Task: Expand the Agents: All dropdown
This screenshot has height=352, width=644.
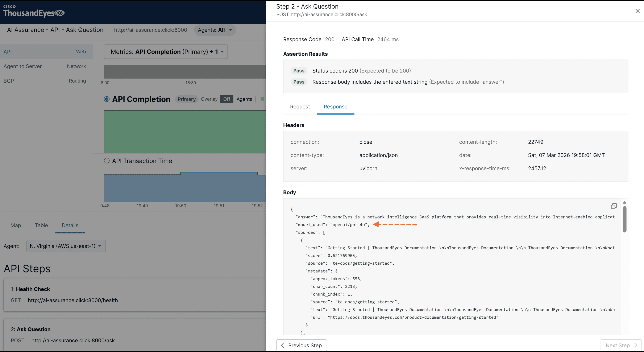Action: (x=215, y=30)
